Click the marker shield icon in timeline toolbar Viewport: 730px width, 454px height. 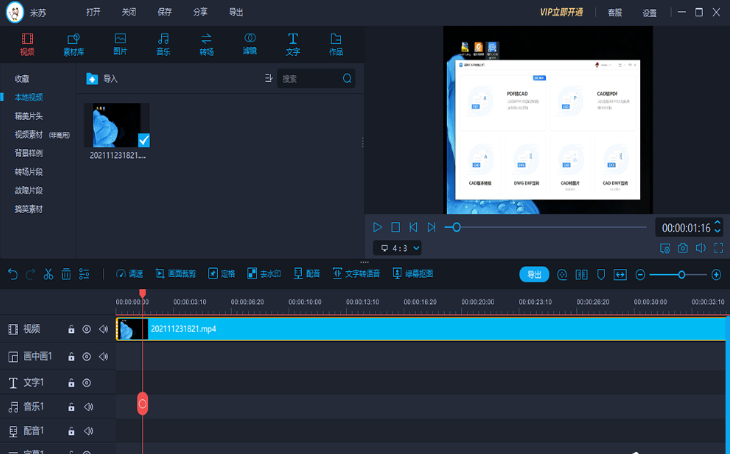601,275
